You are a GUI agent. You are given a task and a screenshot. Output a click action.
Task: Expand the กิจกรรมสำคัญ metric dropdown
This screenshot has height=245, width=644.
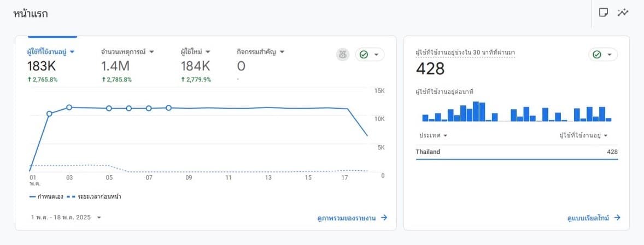point(282,52)
